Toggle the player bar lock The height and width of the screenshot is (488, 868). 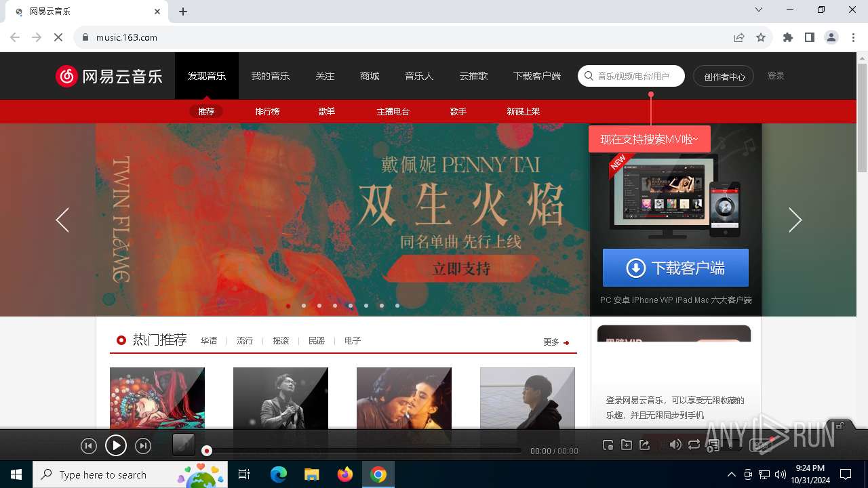(840, 426)
